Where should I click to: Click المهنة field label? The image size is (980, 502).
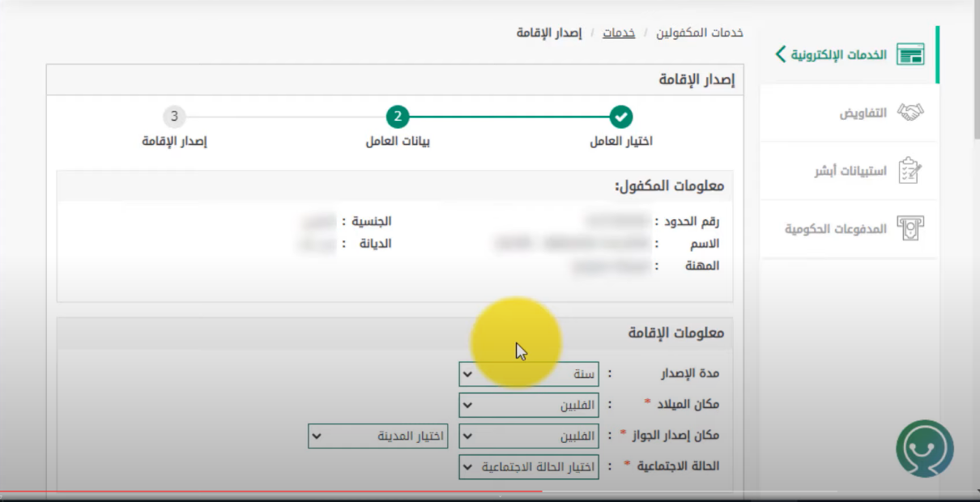702,266
